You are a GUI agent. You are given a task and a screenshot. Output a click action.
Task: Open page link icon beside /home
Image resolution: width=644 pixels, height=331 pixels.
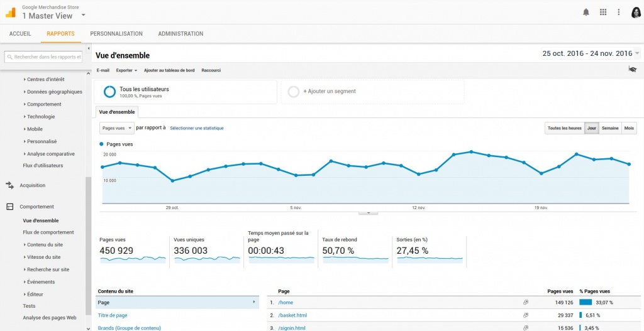coord(525,302)
